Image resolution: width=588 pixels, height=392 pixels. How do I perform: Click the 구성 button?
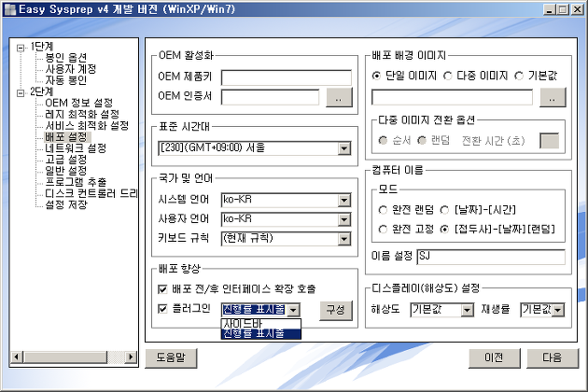point(336,310)
